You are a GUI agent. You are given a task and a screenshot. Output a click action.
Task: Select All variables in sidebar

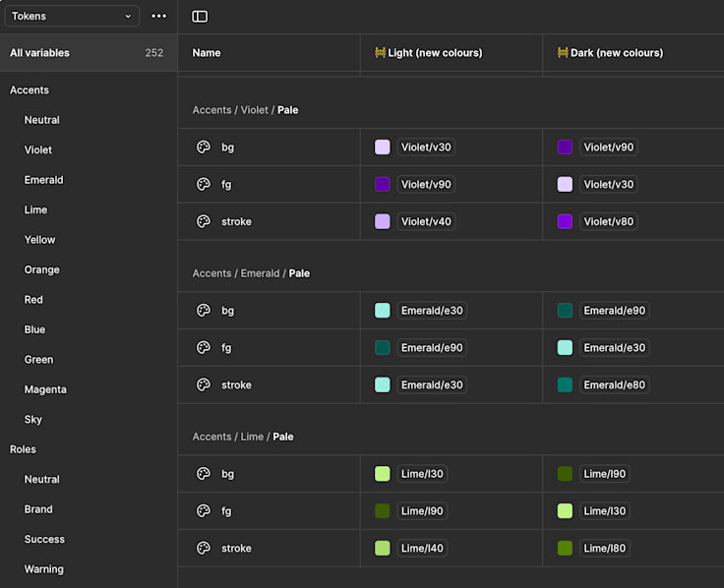click(x=40, y=53)
